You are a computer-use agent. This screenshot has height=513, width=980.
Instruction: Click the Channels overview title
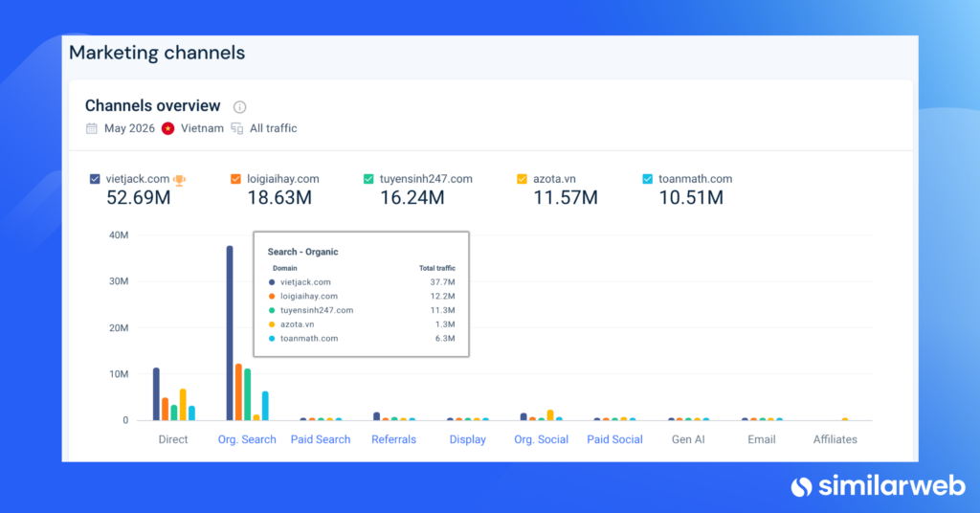[x=152, y=105]
